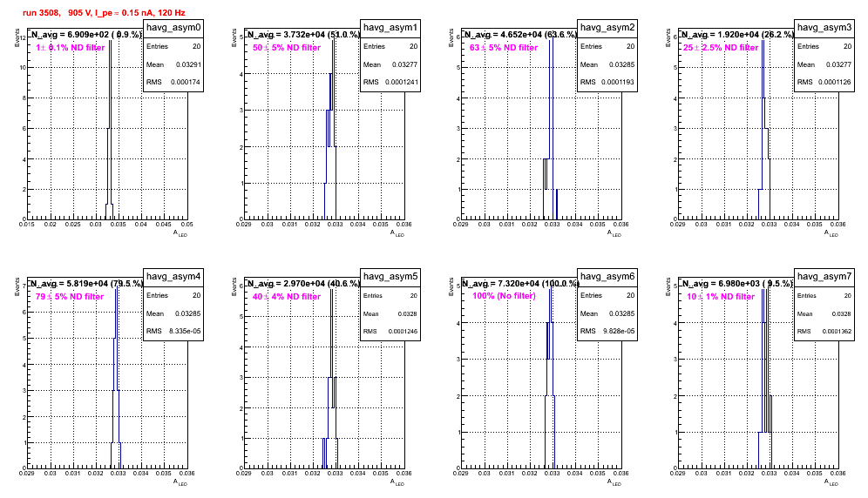This screenshot has width=868, height=498.
Task: Click the Mean value 0.03291
Action: pyautogui.click(x=189, y=64)
